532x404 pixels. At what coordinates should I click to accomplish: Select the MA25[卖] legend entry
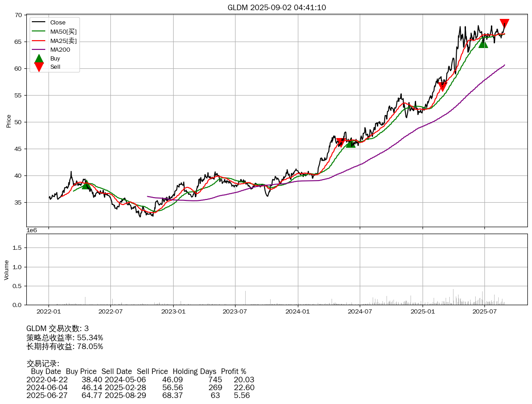(63, 41)
